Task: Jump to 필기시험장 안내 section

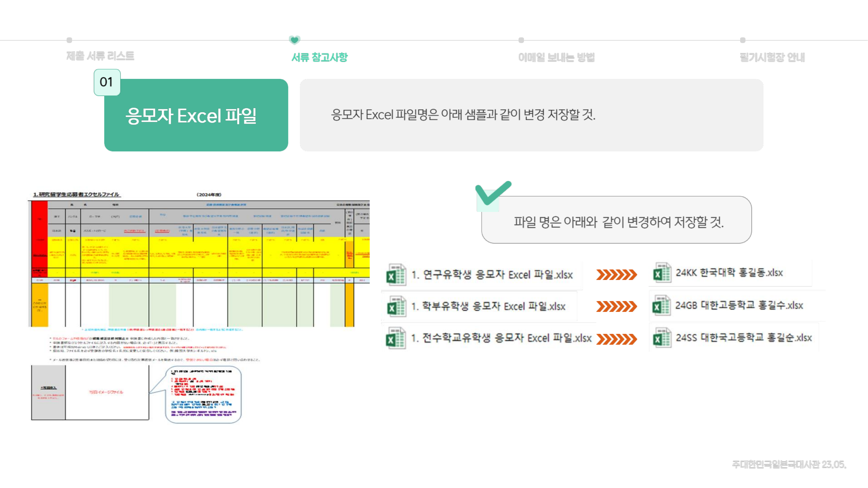Action: (x=772, y=57)
